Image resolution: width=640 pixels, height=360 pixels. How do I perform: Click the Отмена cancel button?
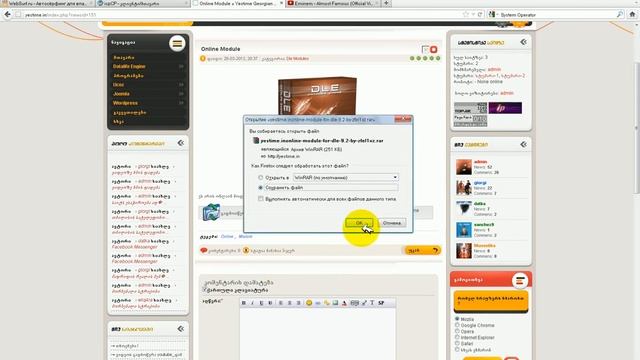pos(392,223)
